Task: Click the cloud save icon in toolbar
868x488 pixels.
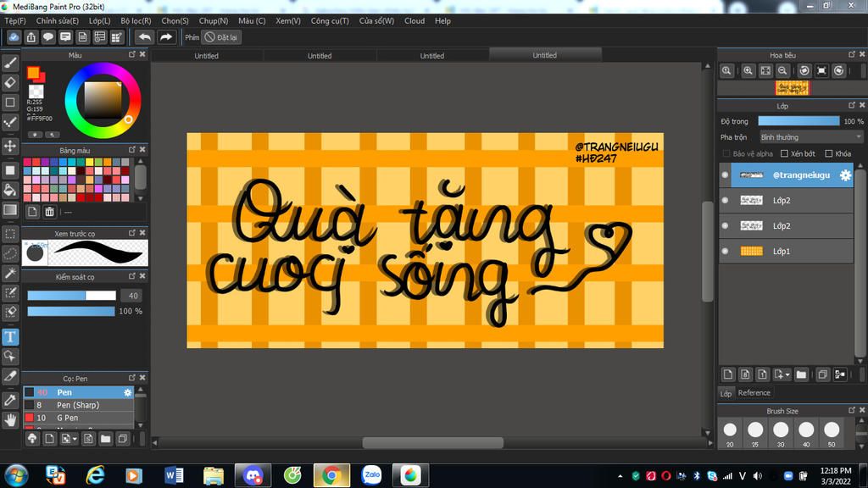Action: point(14,37)
